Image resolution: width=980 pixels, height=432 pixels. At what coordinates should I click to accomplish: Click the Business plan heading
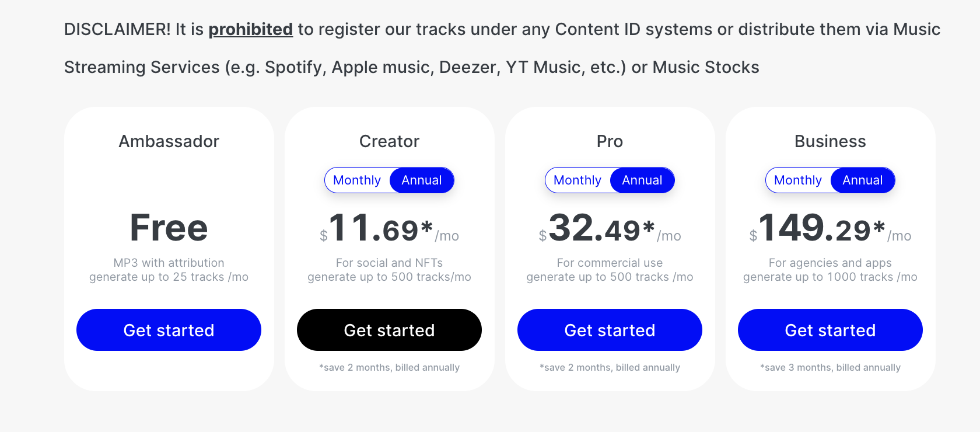pyautogui.click(x=830, y=141)
